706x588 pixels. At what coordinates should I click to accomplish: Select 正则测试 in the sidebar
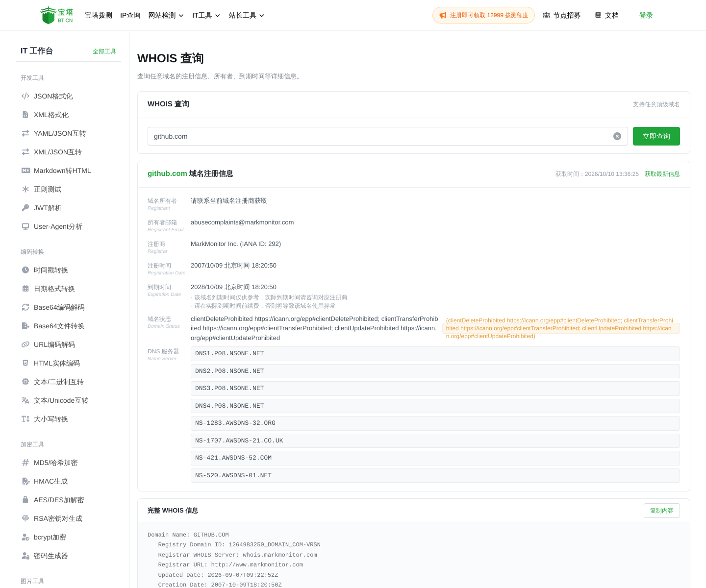(x=69, y=189)
